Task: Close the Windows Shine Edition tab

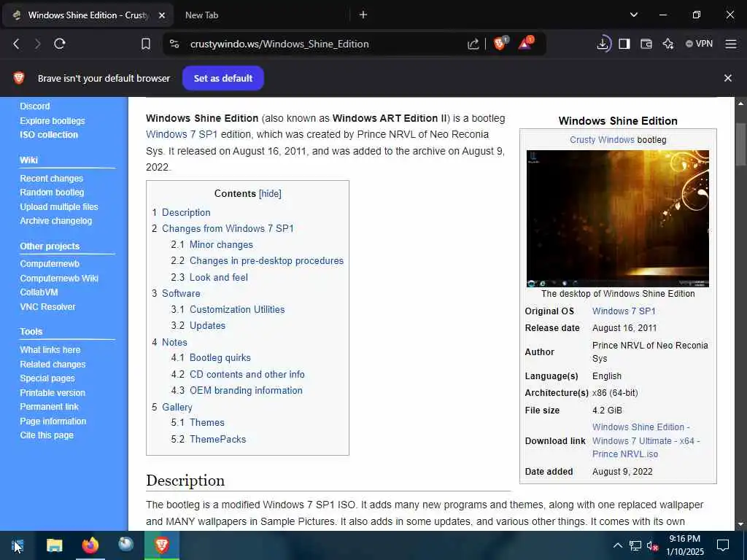Action: [x=162, y=15]
